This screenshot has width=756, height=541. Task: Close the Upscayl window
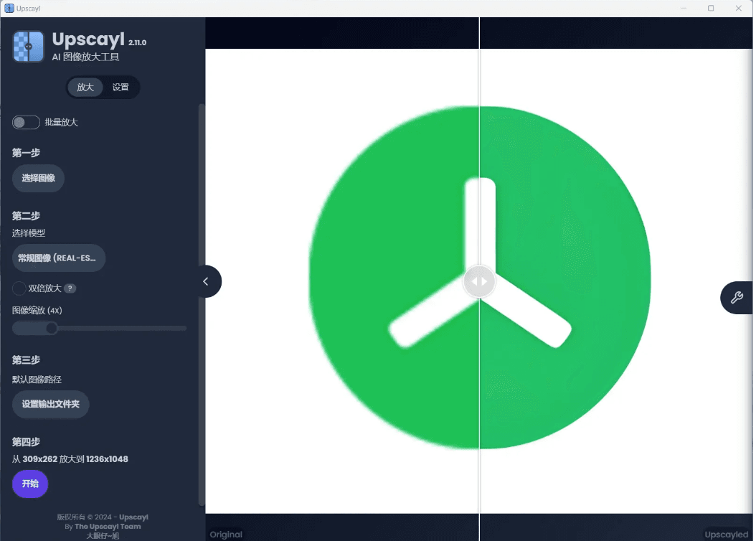(x=738, y=8)
